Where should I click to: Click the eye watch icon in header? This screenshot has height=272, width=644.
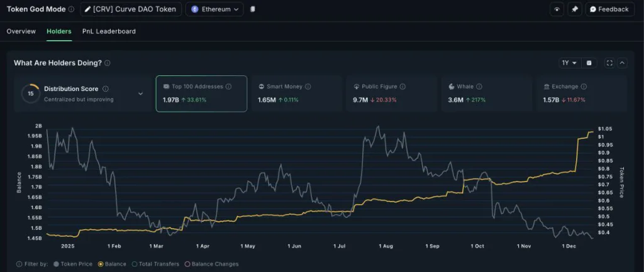click(x=557, y=9)
